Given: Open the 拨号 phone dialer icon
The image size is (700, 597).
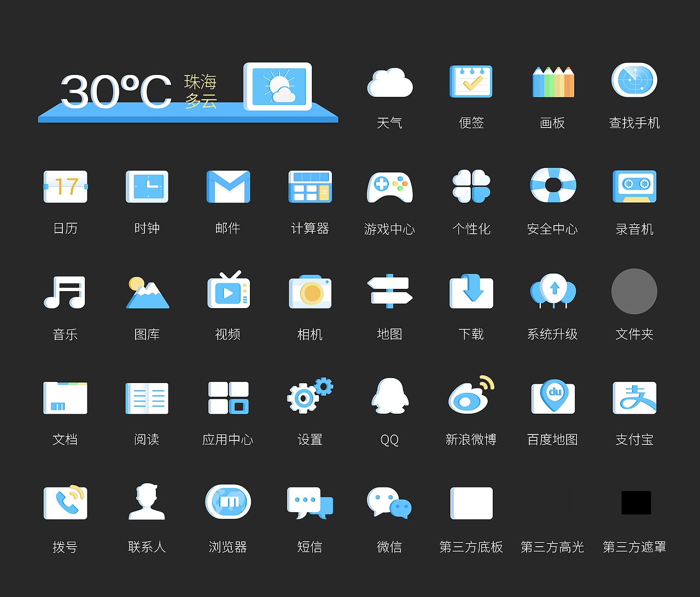Looking at the screenshot, I should (66, 502).
